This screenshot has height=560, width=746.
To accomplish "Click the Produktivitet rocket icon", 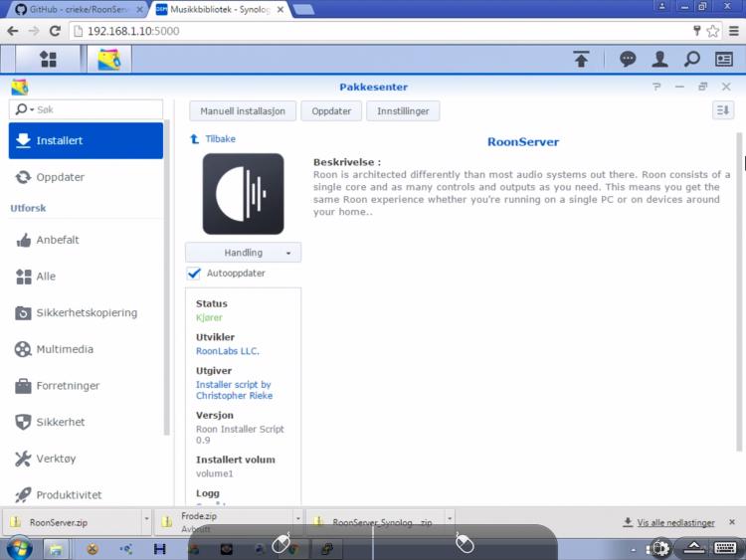I will click(23, 495).
